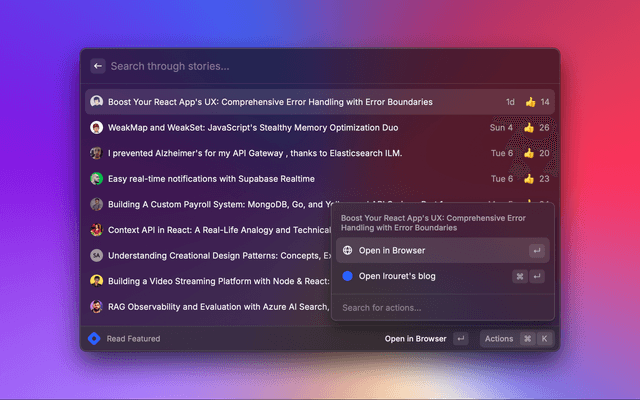Click Open in Browser in bottom bar
The image size is (640, 400).
click(415, 339)
